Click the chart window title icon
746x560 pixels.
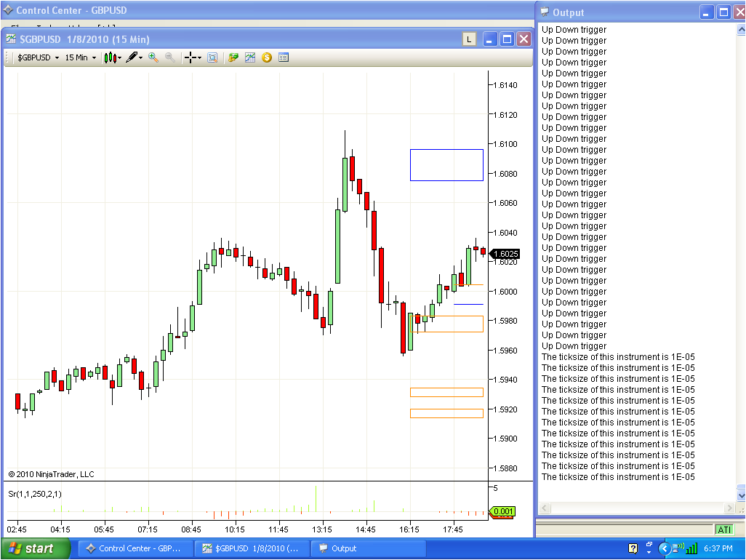11,39
